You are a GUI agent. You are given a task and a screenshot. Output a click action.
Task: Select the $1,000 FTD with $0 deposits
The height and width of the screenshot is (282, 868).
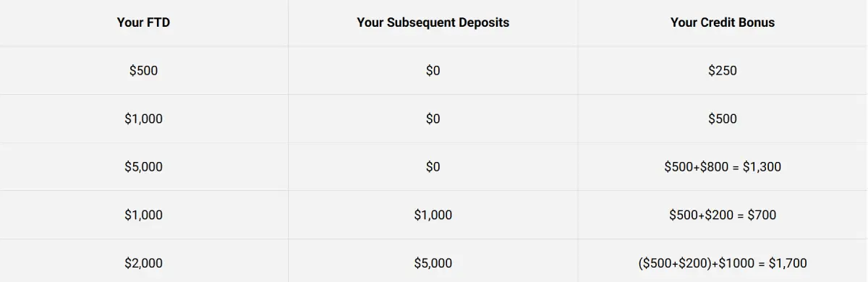point(143,119)
